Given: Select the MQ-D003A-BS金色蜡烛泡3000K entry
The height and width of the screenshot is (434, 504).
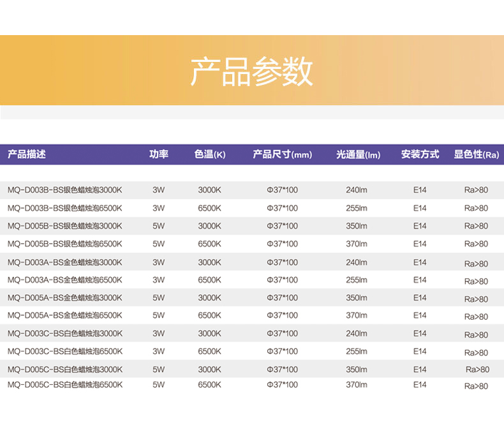Looking at the screenshot, I should tap(64, 262).
